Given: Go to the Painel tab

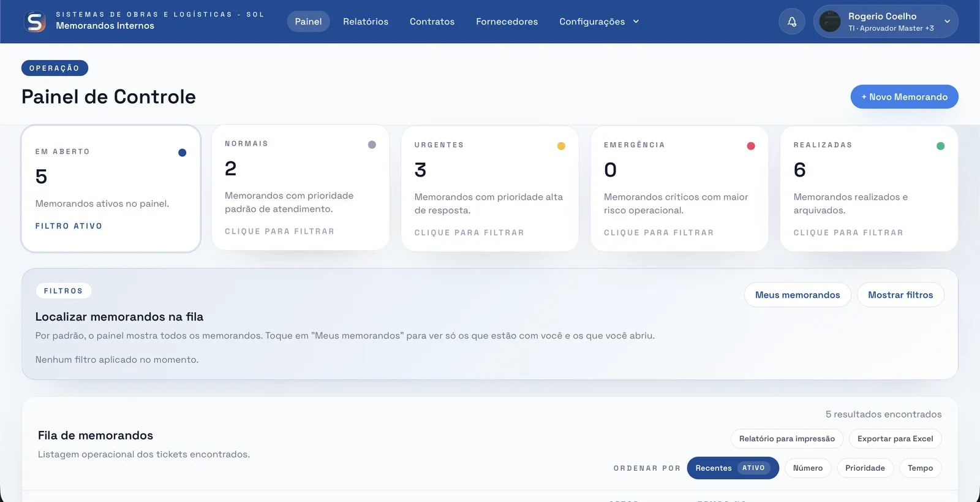Looking at the screenshot, I should coord(308,21).
